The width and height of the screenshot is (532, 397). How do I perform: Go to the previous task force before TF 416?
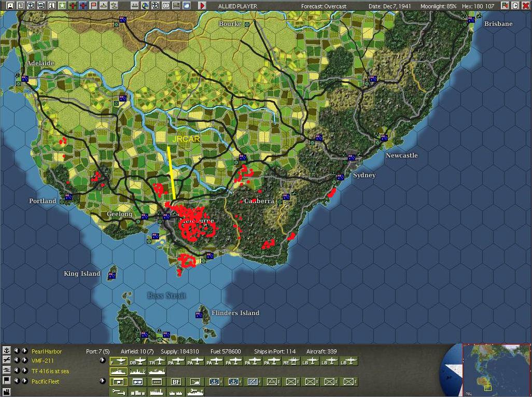click(17, 371)
